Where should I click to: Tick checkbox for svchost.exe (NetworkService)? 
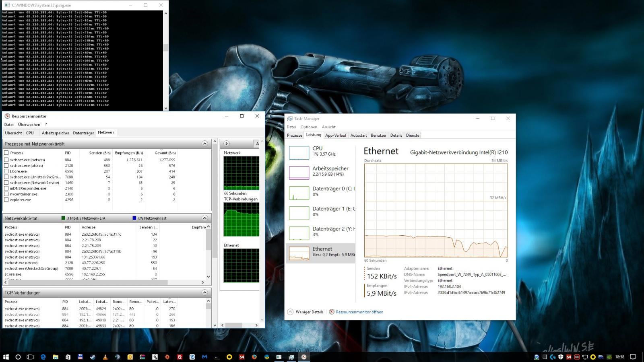6,183
